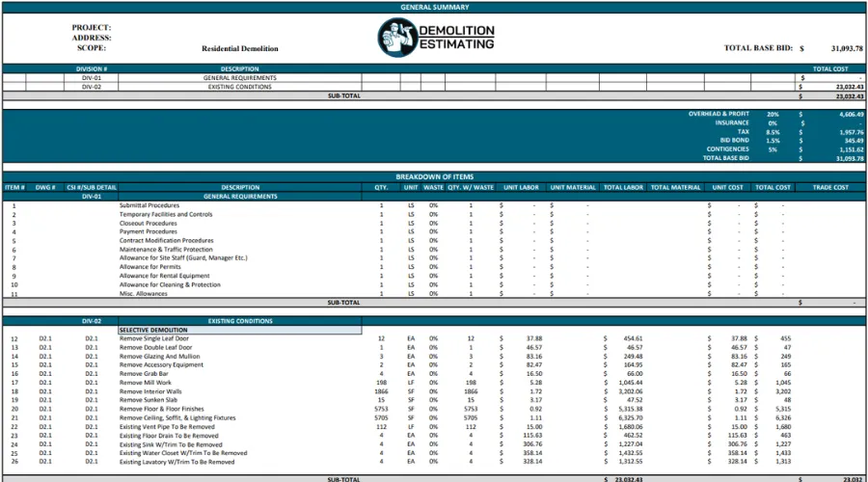This screenshot has height=482, width=868.
Task: Select 'Allowance for Site Staff' row
Action: (x=183, y=258)
